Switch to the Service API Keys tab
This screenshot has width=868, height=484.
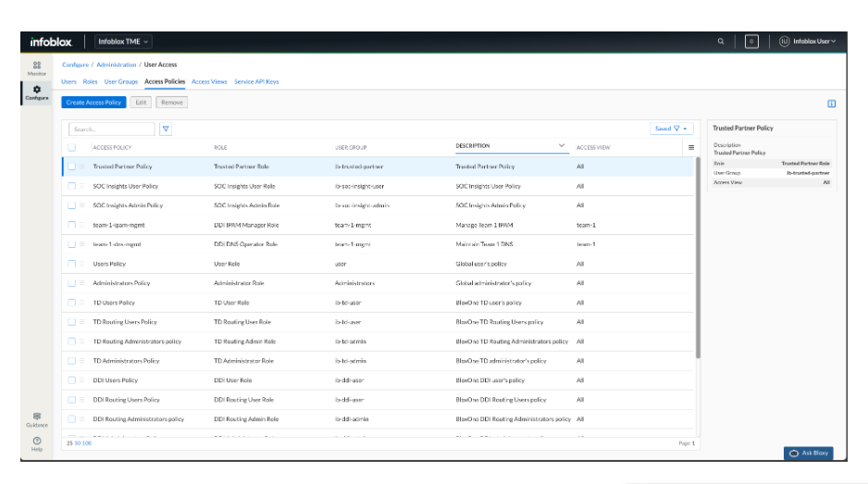coord(256,81)
